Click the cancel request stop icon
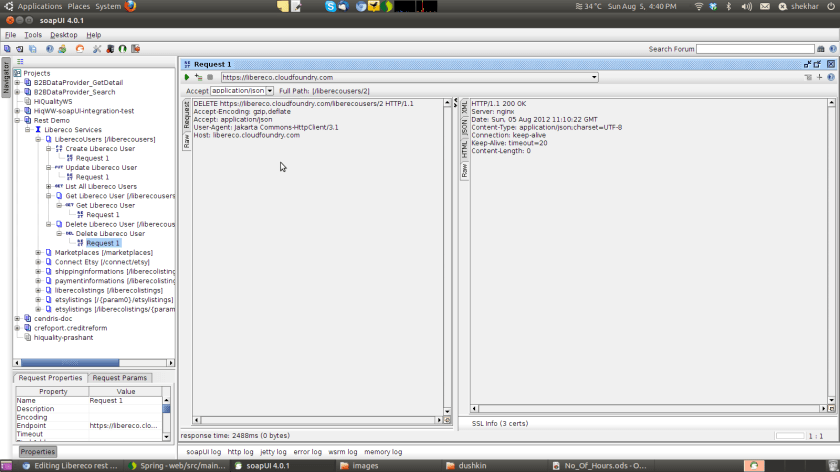 210,77
